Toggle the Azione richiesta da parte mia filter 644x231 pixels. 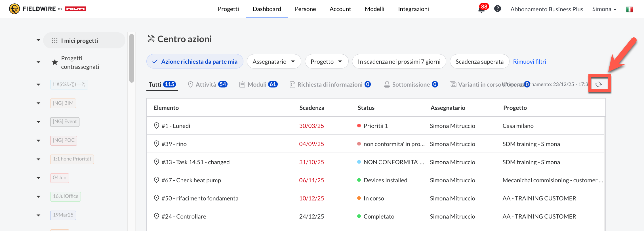[x=195, y=61]
